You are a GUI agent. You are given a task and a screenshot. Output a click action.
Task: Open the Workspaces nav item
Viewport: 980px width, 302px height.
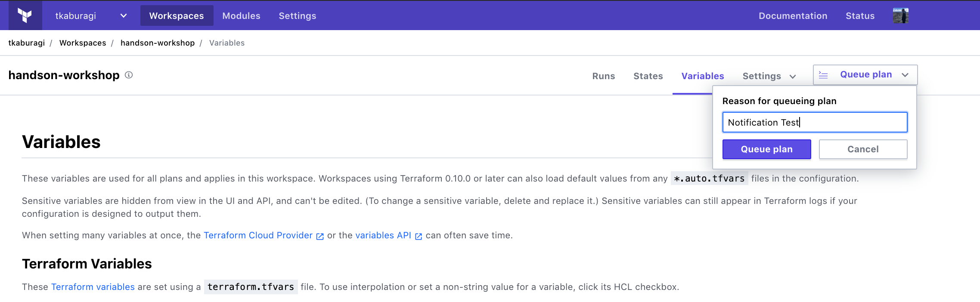pyautogui.click(x=177, y=16)
